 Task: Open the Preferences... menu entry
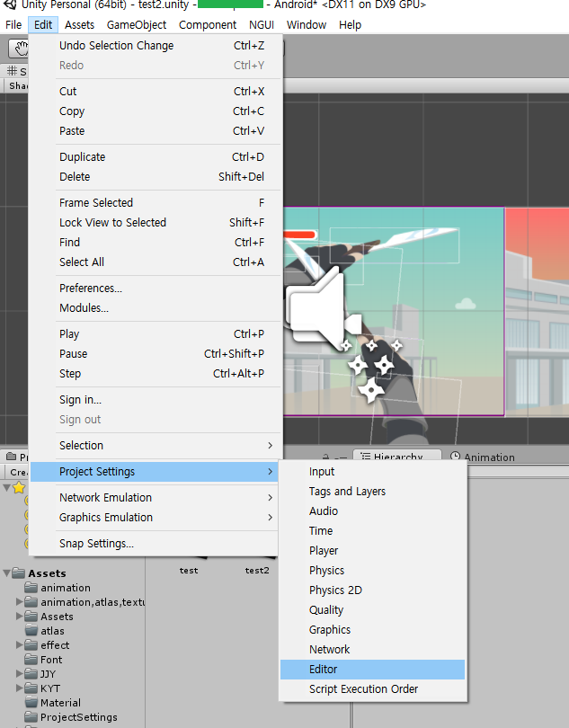click(x=91, y=289)
